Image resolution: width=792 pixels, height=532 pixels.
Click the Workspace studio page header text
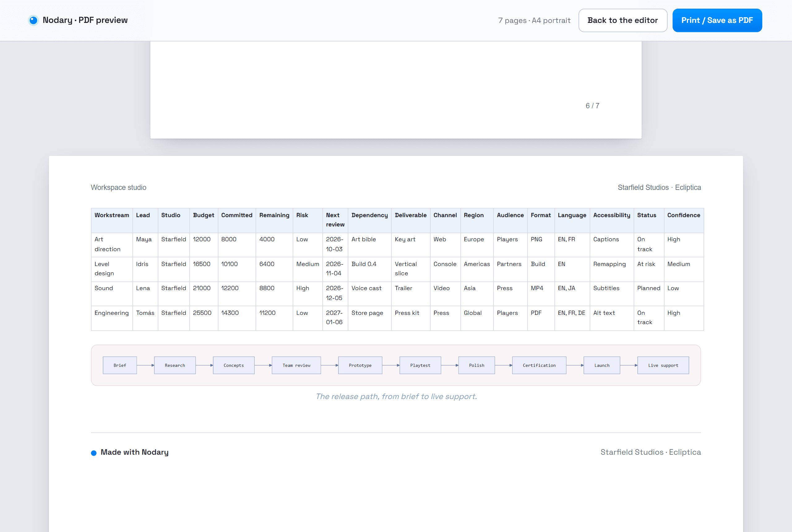coord(118,187)
